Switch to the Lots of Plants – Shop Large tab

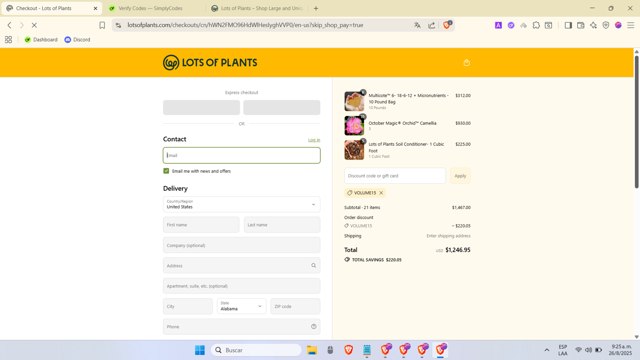tap(256, 8)
